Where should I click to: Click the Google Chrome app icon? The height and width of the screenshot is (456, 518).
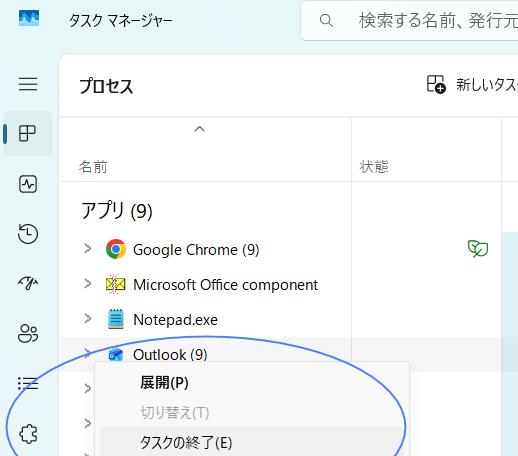(116, 249)
